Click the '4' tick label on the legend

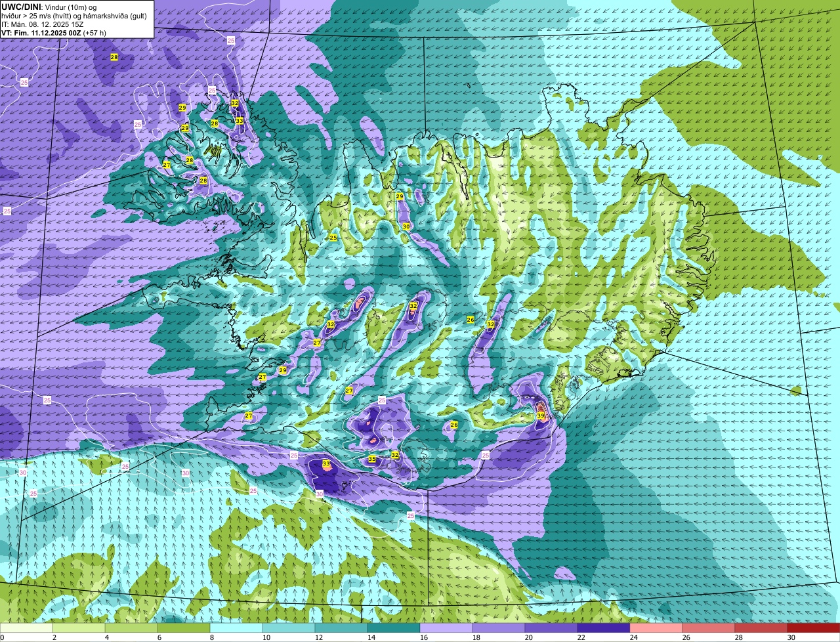tap(106, 637)
